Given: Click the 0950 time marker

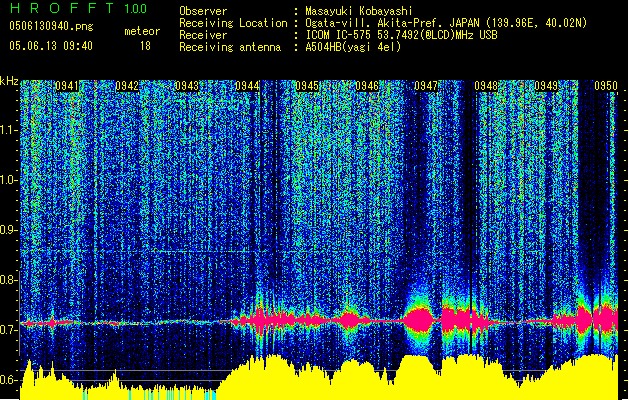Looking at the screenshot, I should 606,86.
